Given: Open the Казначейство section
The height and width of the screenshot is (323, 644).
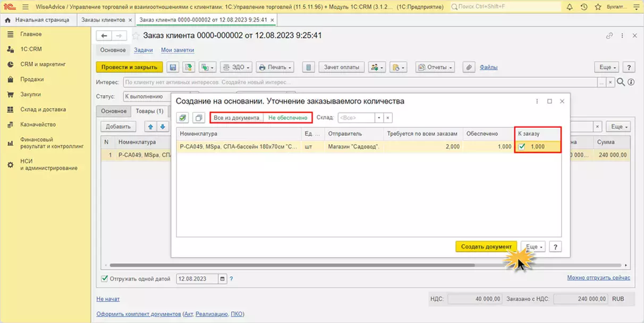Looking at the screenshot, I should point(38,125).
